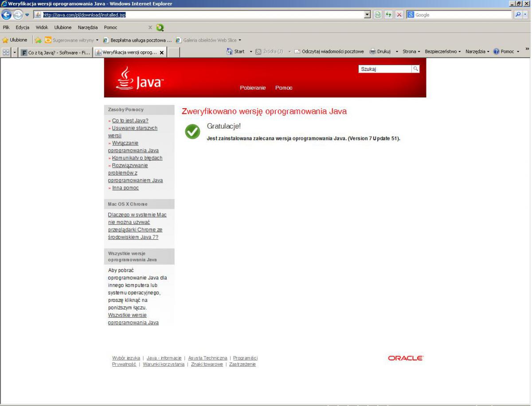The width and height of the screenshot is (532, 406).
Task: Click Add to Favorites Bar star icon
Action: (38, 39)
